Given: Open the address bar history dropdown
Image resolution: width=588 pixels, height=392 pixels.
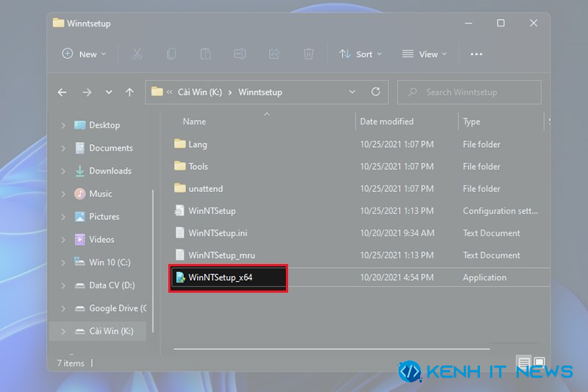Looking at the screenshot, I should (x=352, y=92).
